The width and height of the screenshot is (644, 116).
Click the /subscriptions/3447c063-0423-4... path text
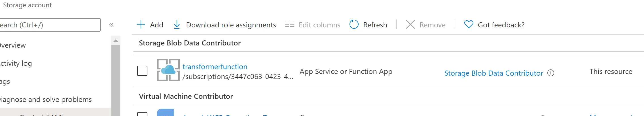click(x=238, y=76)
